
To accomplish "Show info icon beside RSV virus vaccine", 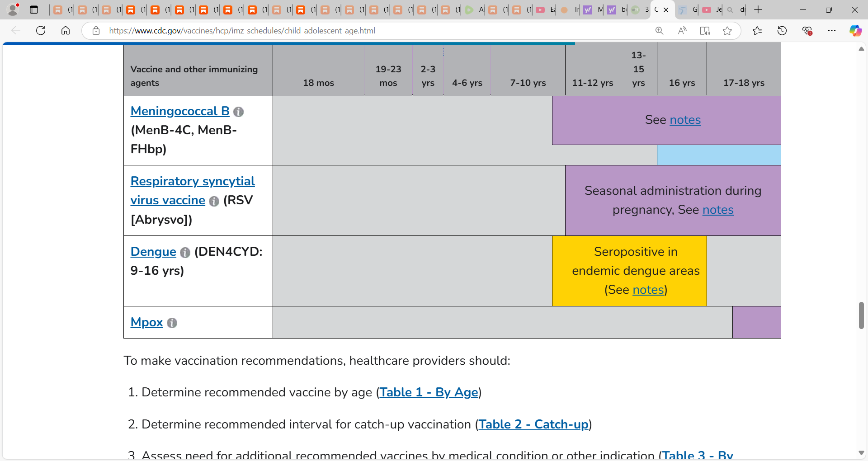I will (214, 201).
